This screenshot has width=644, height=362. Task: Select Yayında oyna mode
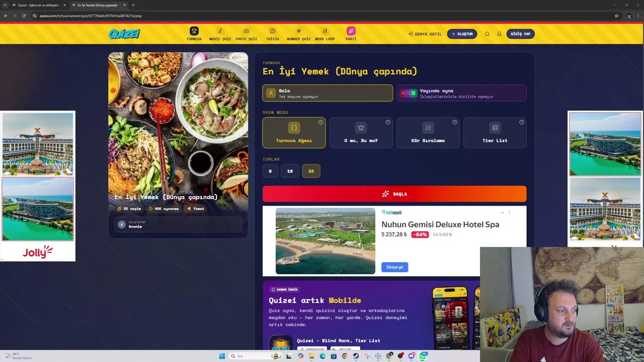click(x=461, y=93)
